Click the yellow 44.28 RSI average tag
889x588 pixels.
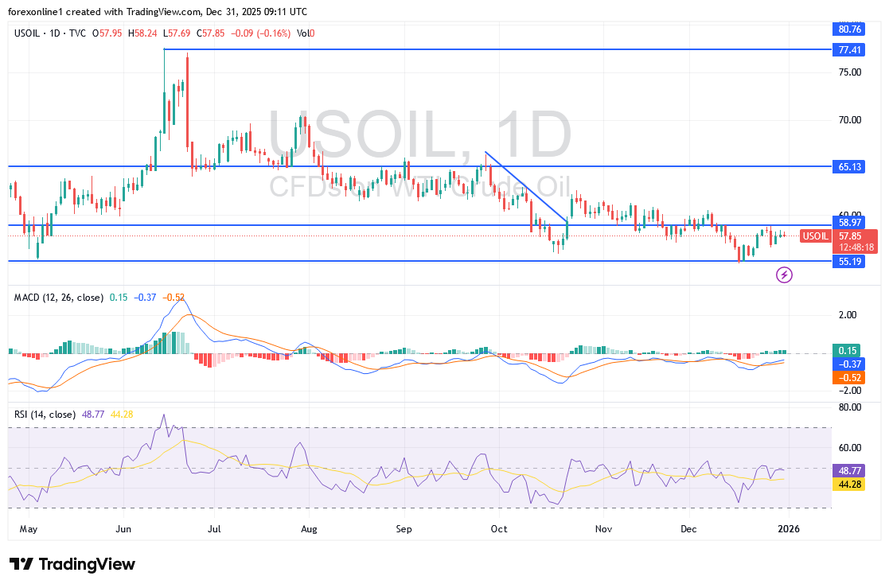click(x=847, y=483)
